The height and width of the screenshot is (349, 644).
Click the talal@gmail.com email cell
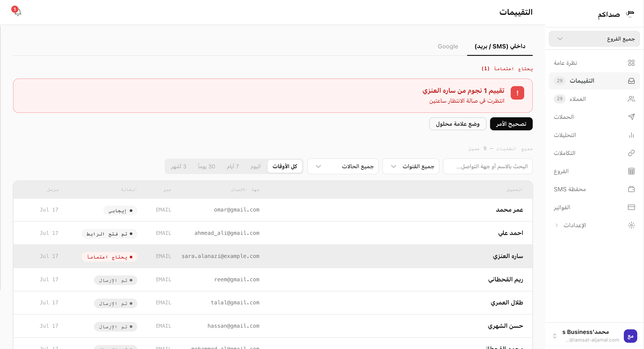pos(235,303)
